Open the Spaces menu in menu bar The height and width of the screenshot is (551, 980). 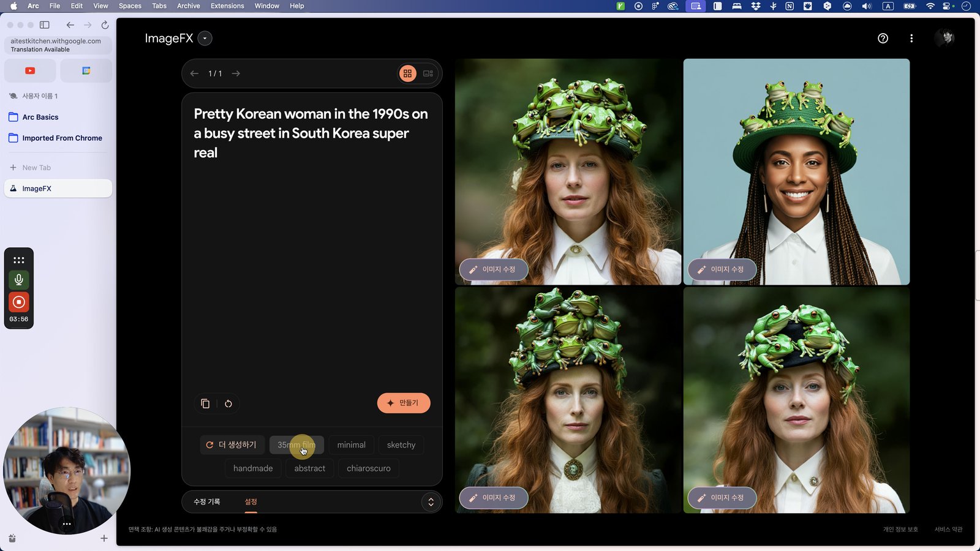[130, 6]
